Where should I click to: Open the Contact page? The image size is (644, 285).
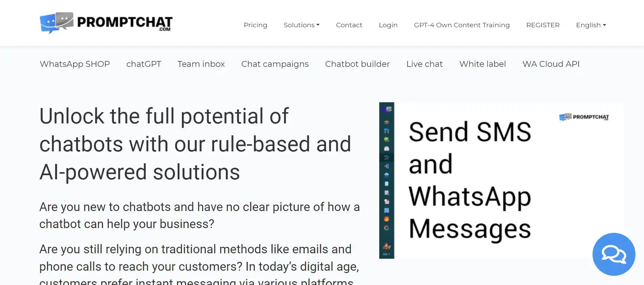349,25
